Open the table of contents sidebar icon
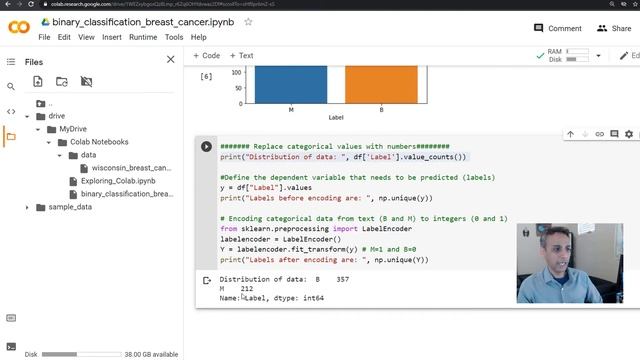The image size is (640, 360). pyautogui.click(x=11, y=62)
